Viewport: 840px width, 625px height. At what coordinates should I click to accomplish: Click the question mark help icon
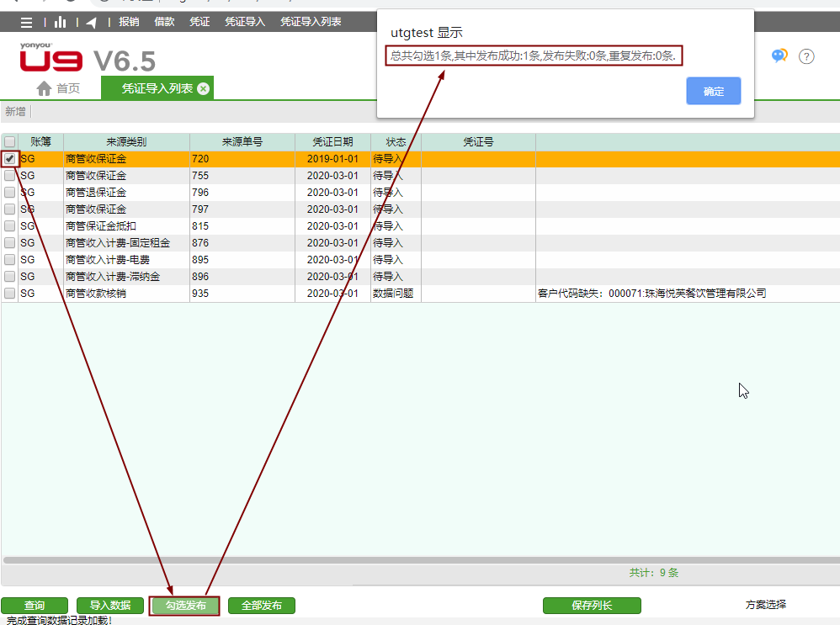point(806,56)
